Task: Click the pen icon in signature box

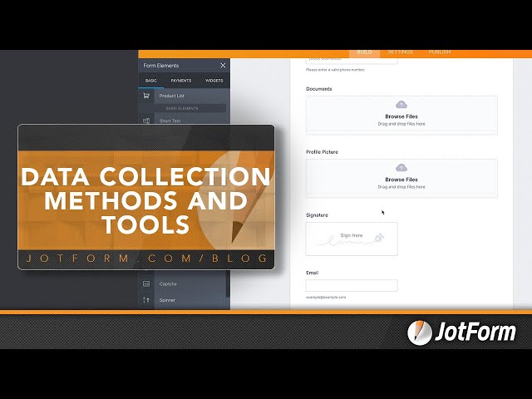Action: pos(379,237)
